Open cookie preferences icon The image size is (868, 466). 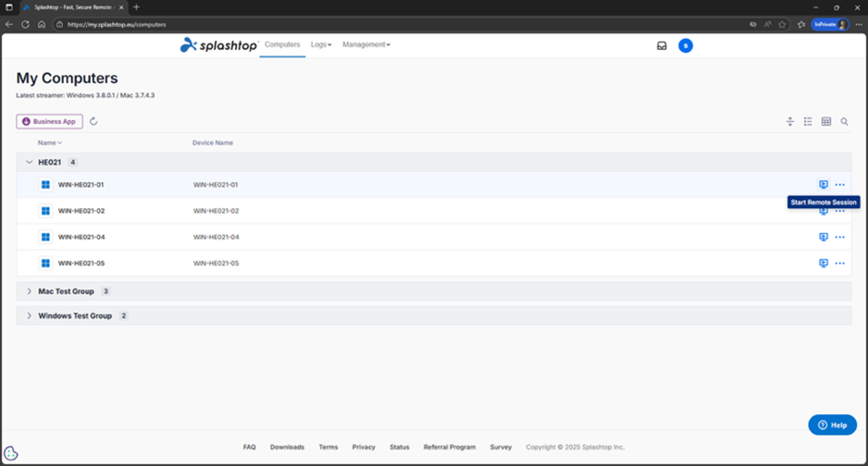click(11, 453)
